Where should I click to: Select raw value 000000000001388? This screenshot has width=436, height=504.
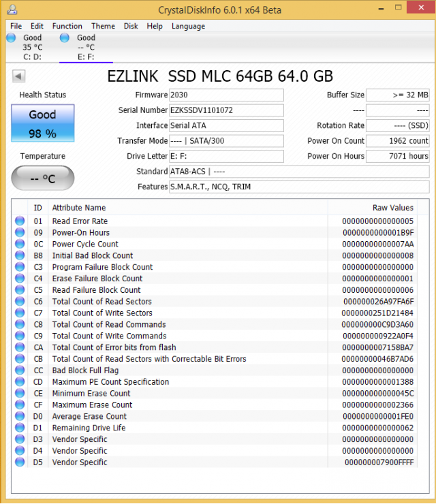pyautogui.click(x=378, y=382)
